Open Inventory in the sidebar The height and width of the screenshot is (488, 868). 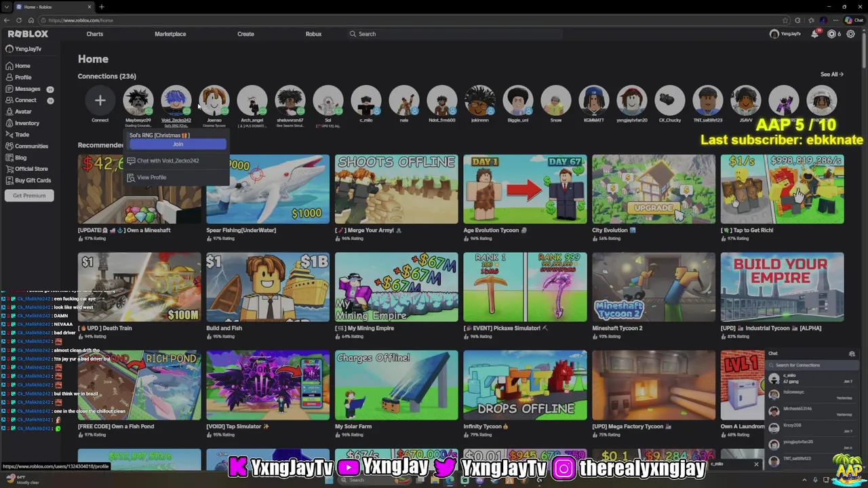(x=22, y=123)
